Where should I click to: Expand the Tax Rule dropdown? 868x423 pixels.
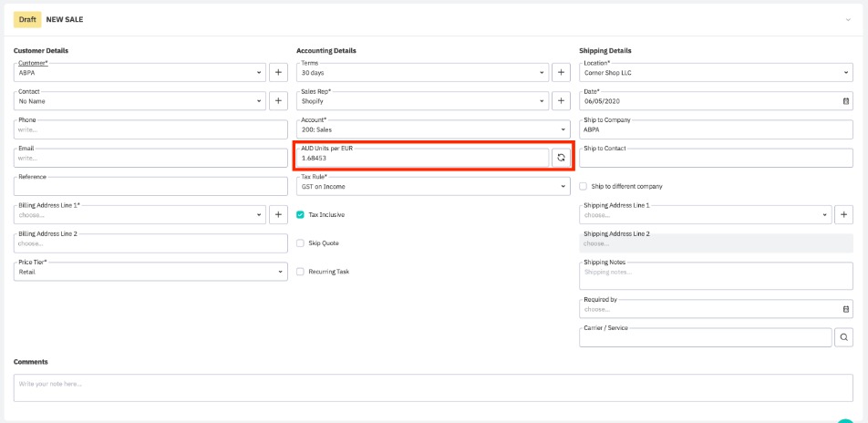433,186
